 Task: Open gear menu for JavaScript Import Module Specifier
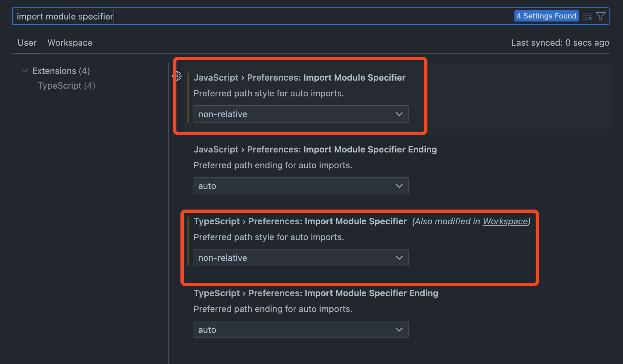tap(177, 76)
